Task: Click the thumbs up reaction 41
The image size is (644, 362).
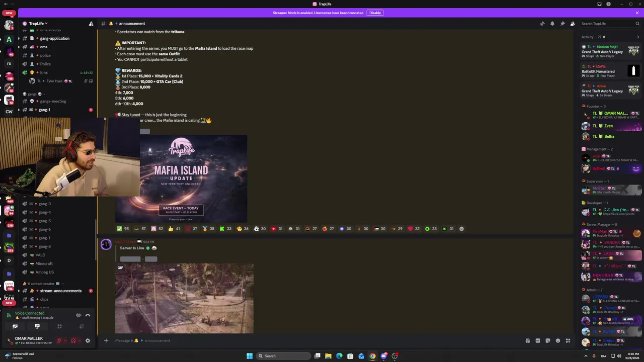Action: 174,229
